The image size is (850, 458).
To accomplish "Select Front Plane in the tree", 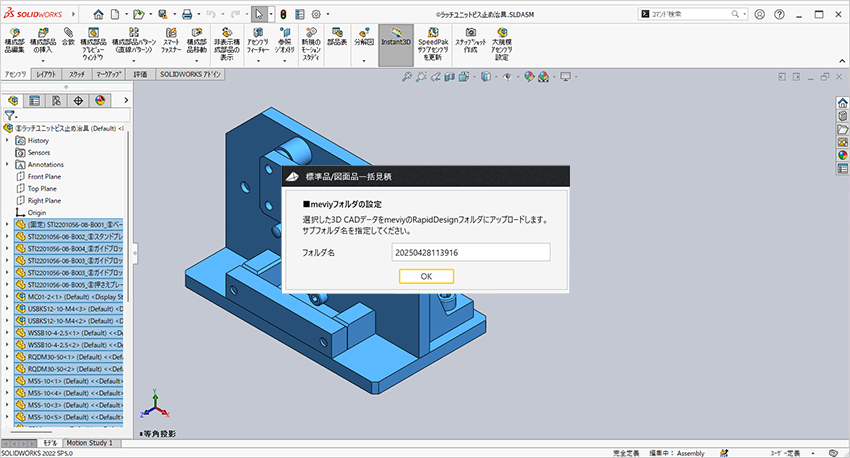I will 44,177.
